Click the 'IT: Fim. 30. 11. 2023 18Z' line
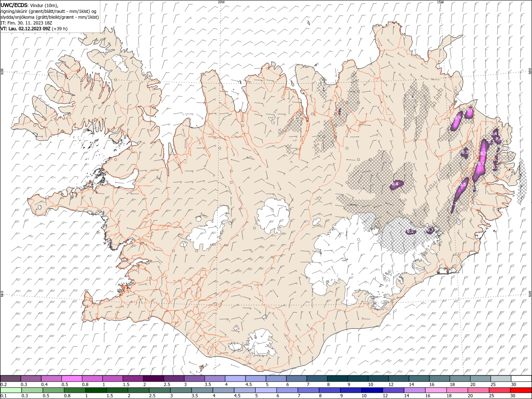 pyautogui.click(x=27, y=23)
